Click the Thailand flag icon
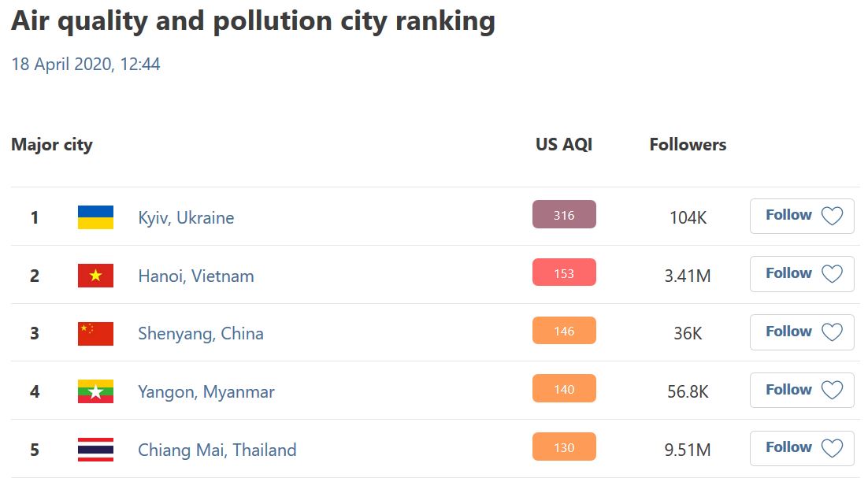Screen dimensions: 868x478 (95, 450)
